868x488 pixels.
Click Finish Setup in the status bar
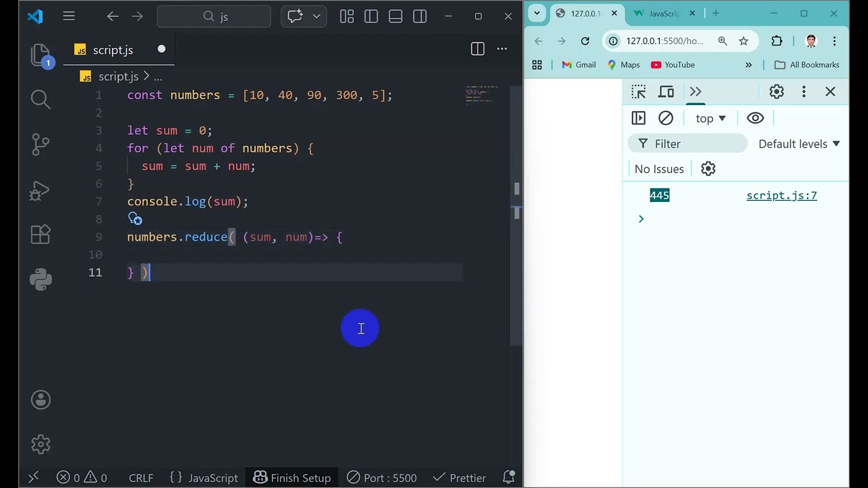pos(292,478)
